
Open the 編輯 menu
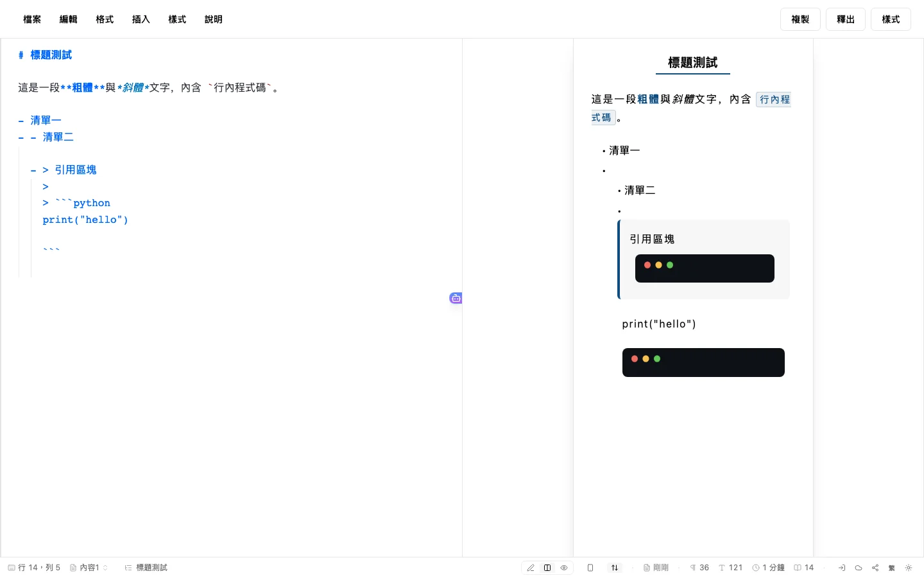pos(68,19)
